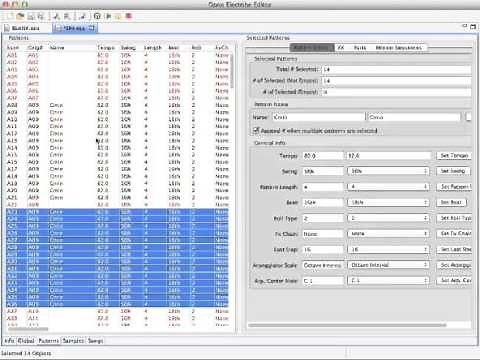The height and width of the screenshot is (360, 480).
Task: Click the Save All toolbar icon
Action: click(x=41, y=16)
